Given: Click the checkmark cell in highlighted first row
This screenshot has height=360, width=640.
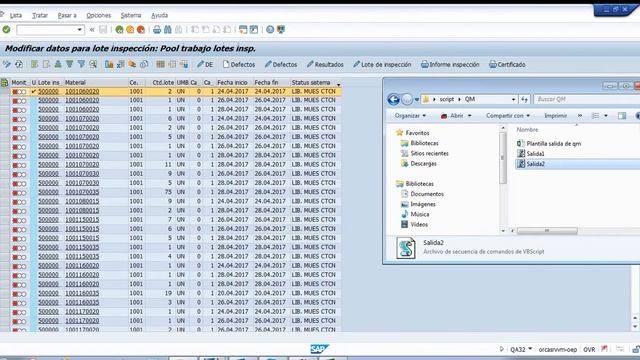Looking at the screenshot, I should coord(34,91).
